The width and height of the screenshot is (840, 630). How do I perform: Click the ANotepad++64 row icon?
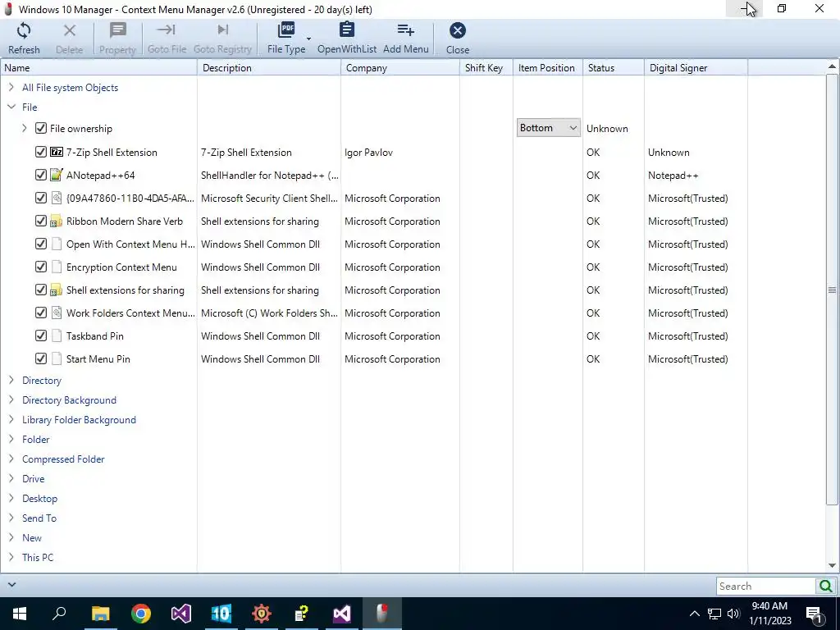57,175
